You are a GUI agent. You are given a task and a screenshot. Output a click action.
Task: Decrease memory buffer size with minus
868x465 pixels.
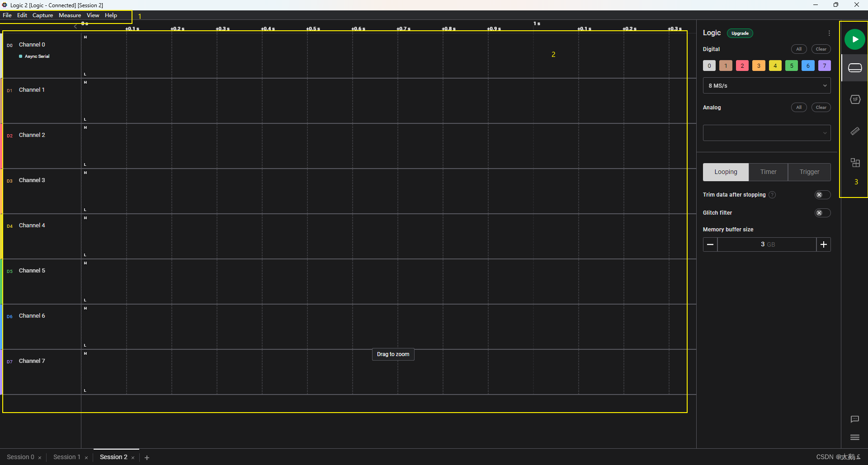point(710,244)
